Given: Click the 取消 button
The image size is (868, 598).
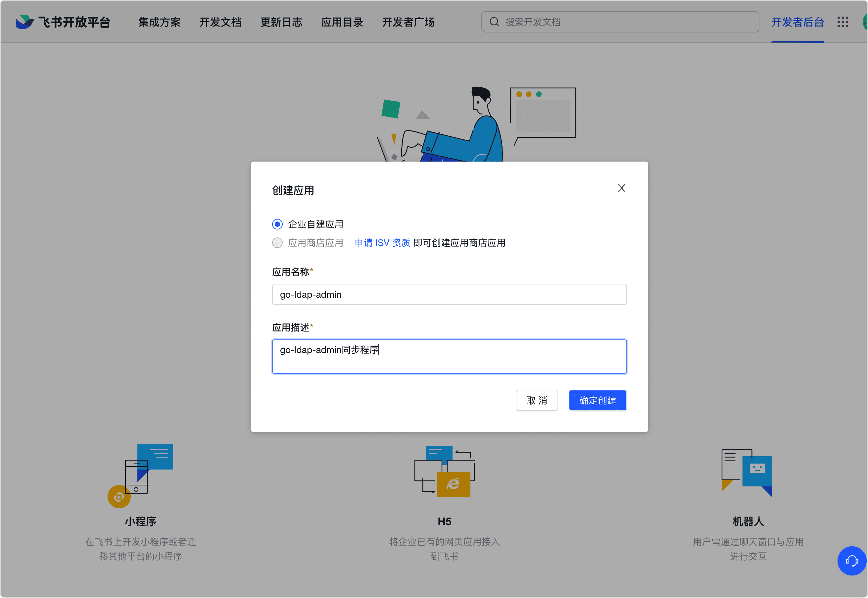Looking at the screenshot, I should 537,401.
